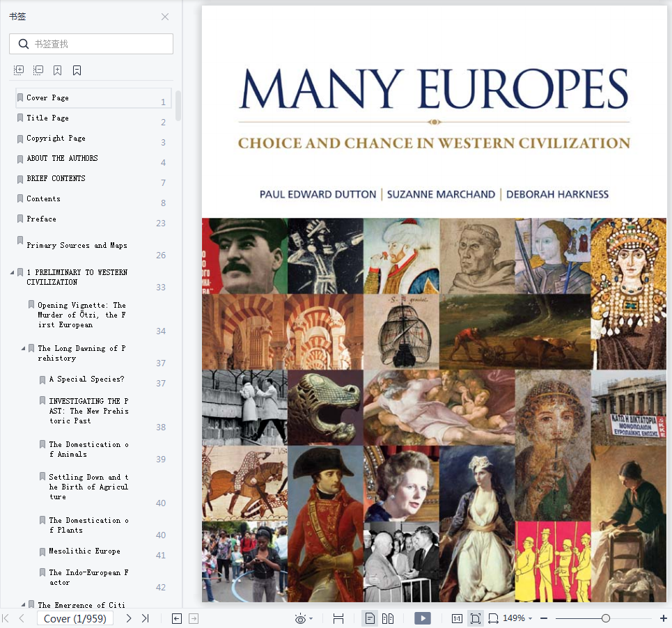The height and width of the screenshot is (628, 672).
Task: Go to the first page
Action: point(6,618)
